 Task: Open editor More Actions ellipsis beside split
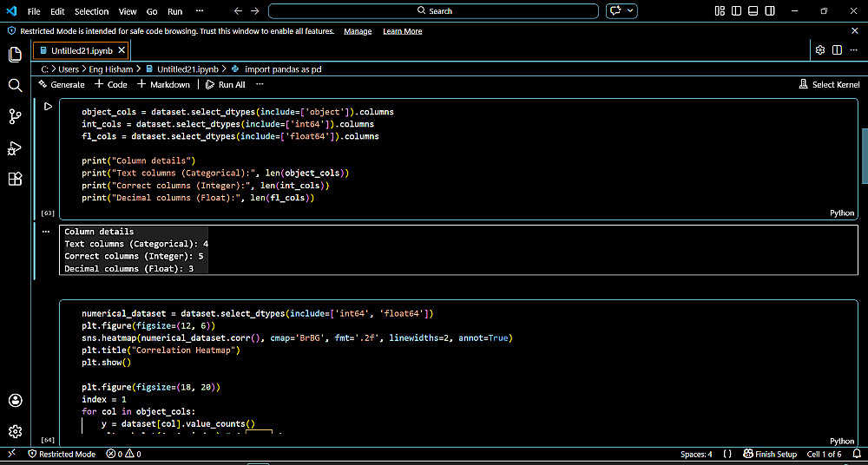tap(853, 50)
